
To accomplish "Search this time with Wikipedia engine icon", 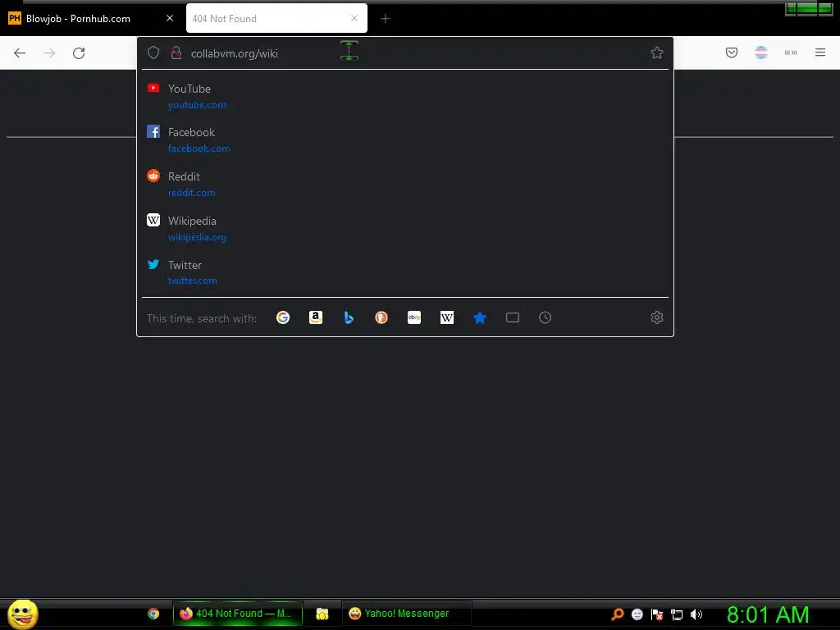I will click(x=447, y=317).
